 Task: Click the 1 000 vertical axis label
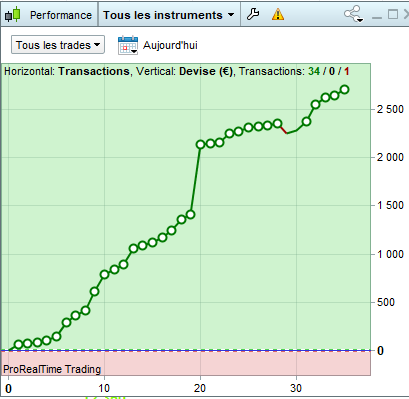pos(390,254)
